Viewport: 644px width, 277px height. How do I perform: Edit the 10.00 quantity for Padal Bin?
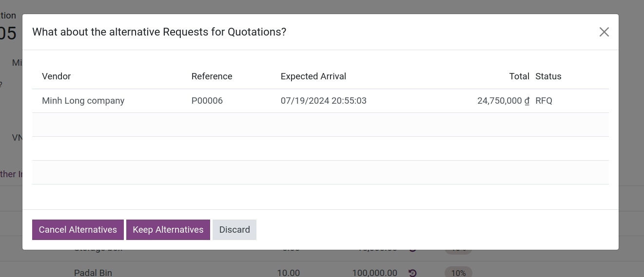pyautogui.click(x=289, y=273)
